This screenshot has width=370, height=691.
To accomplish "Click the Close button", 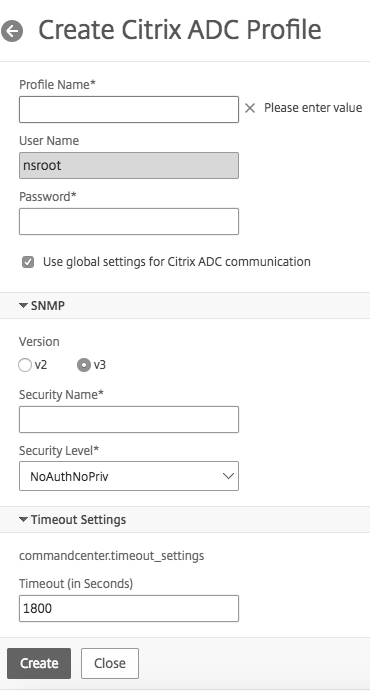I will tap(110, 663).
